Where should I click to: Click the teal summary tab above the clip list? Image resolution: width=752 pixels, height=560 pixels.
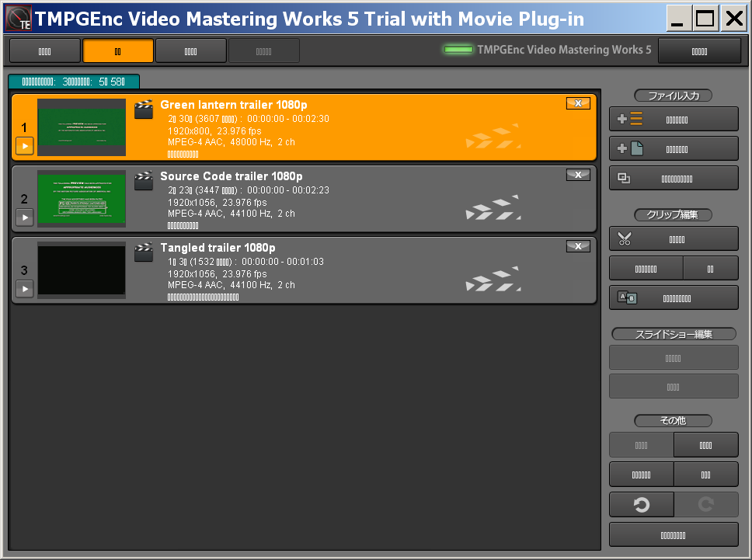point(74,82)
